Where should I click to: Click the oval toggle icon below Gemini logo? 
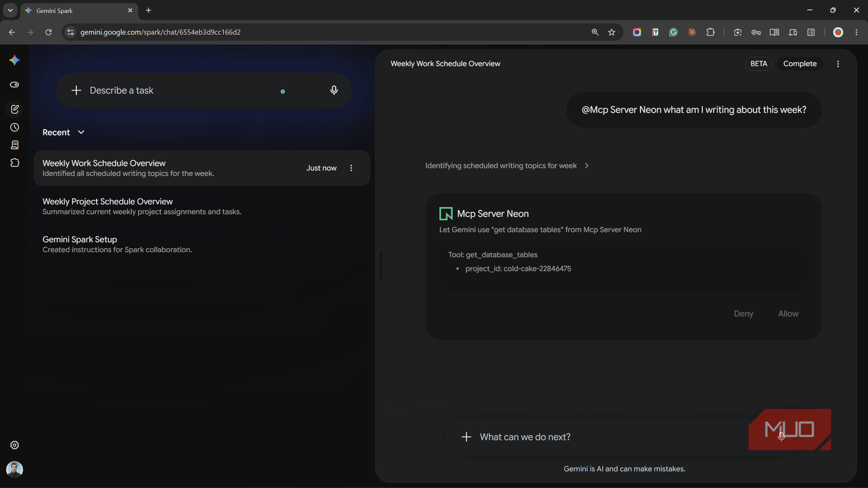[x=14, y=84]
